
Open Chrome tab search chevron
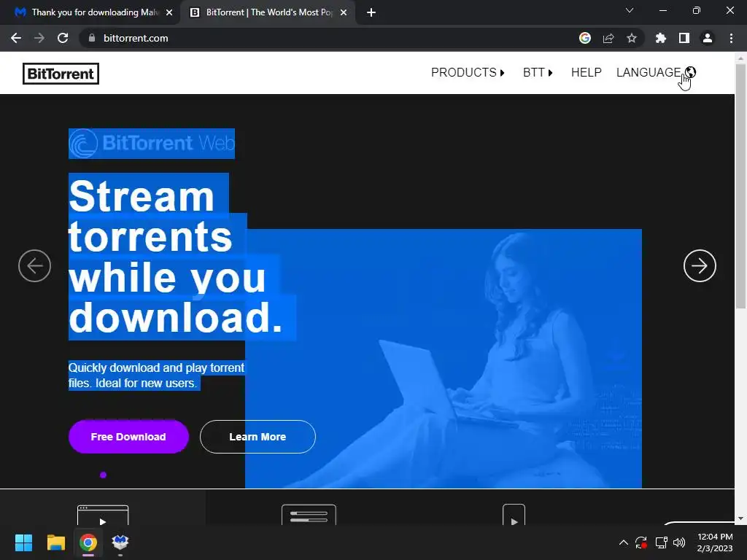click(x=630, y=10)
